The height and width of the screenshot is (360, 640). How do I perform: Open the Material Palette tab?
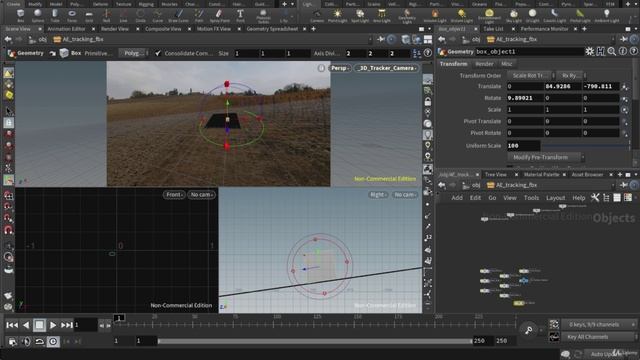[541, 174]
